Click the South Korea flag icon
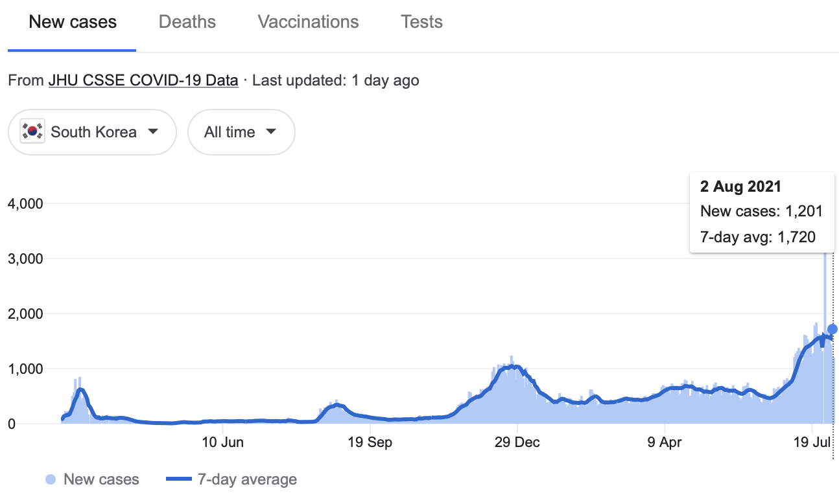This screenshot has width=839, height=504. click(32, 132)
